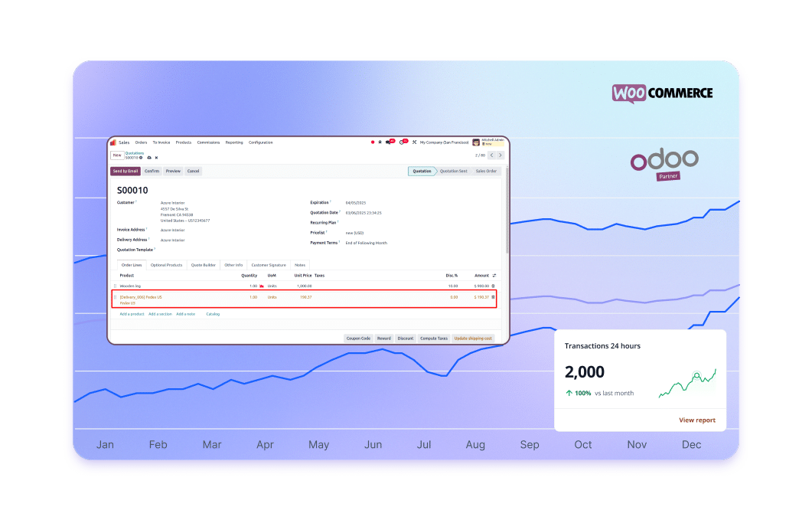The height and width of the screenshot is (520, 812).
Task: Click the Coupon Code button
Action: (x=358, y=338)
